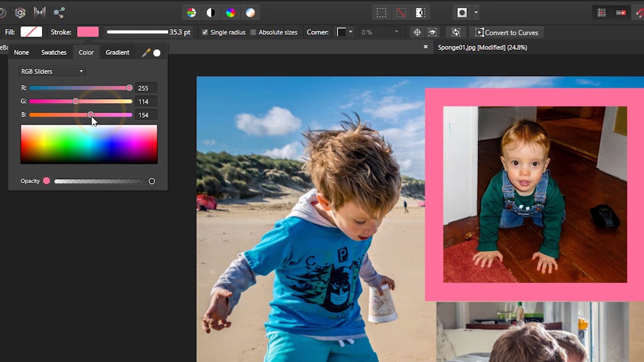Image resolution: width=644 pixels, height=362 pixels.
Task: Enable the Absolute sizes checkbox
Action: pyautogui.click(x=253, y=32)
